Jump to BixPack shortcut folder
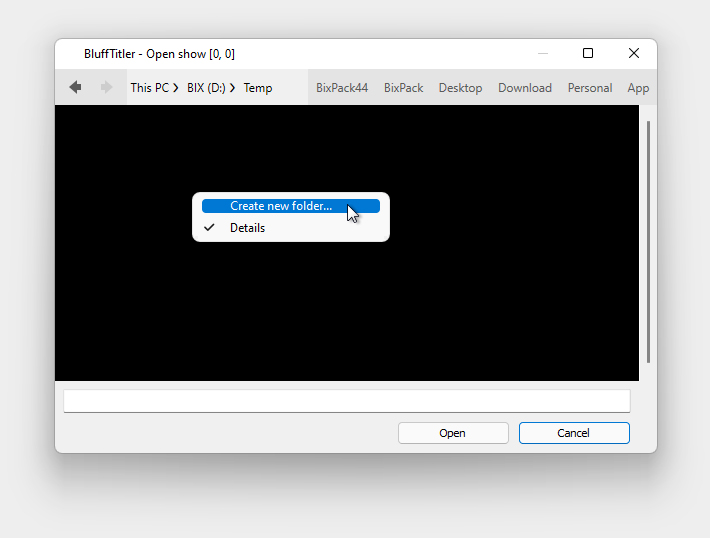This screenshot has height=538, width=710. click(x=403, y=88)
